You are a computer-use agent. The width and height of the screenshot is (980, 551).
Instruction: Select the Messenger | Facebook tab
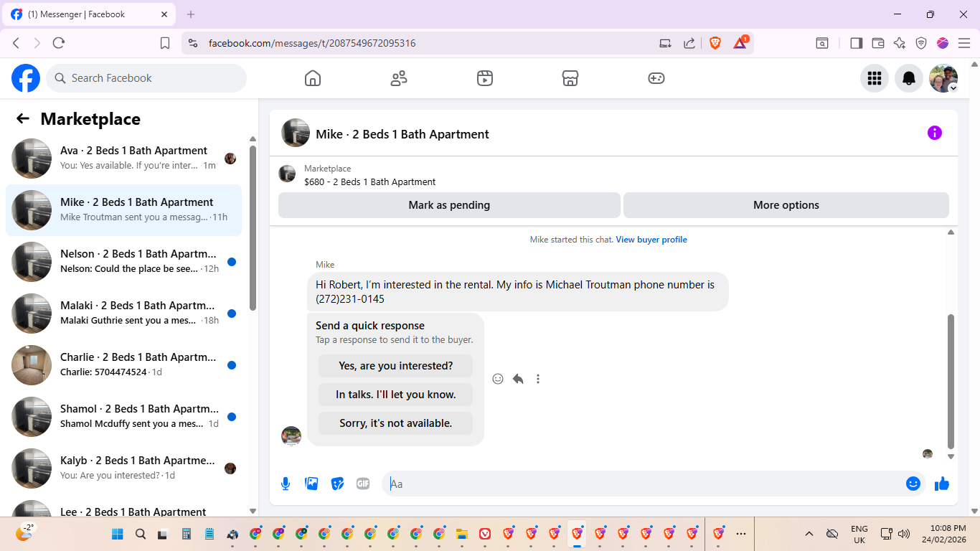(89, 14)
